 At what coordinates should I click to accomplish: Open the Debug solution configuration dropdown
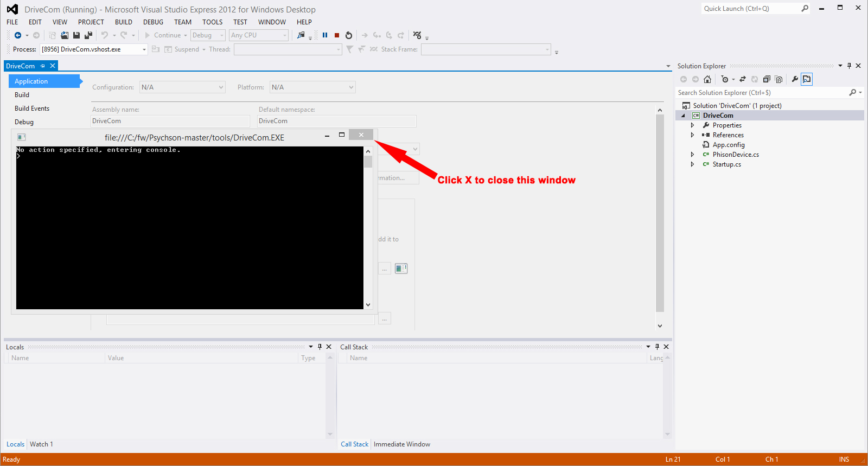[208, 35]
